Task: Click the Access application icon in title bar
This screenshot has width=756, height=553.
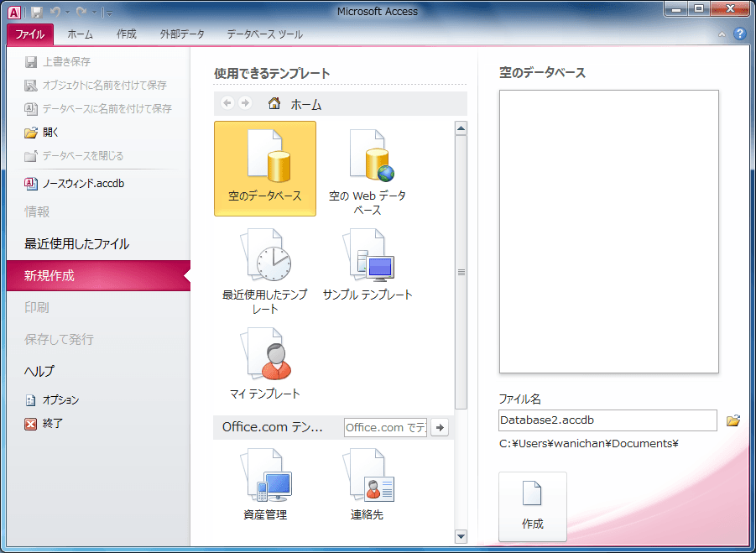Action: [x=14, y=12]
